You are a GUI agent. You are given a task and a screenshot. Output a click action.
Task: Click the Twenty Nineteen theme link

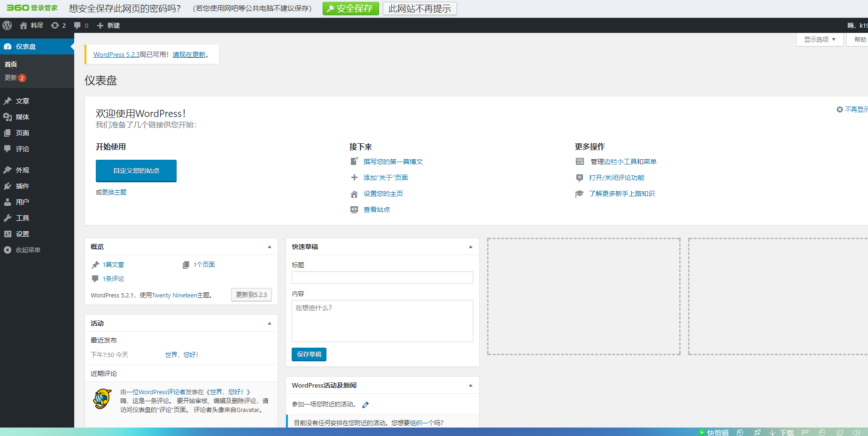click(174, 295)
